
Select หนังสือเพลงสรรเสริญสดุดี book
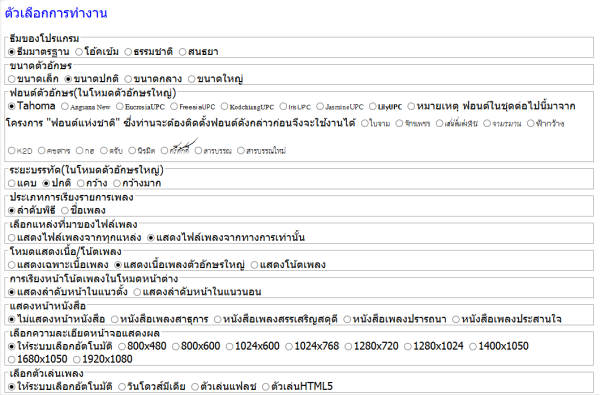218,319
